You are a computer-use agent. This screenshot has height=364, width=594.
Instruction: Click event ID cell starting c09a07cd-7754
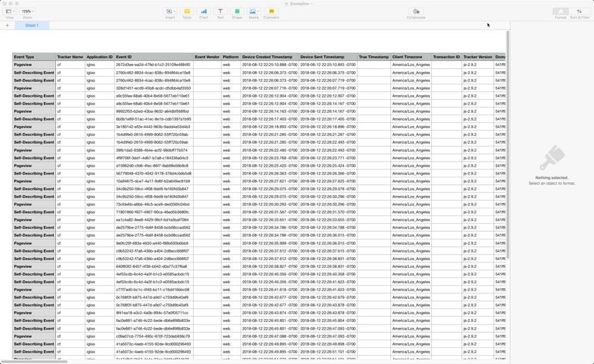click(154, 336)
